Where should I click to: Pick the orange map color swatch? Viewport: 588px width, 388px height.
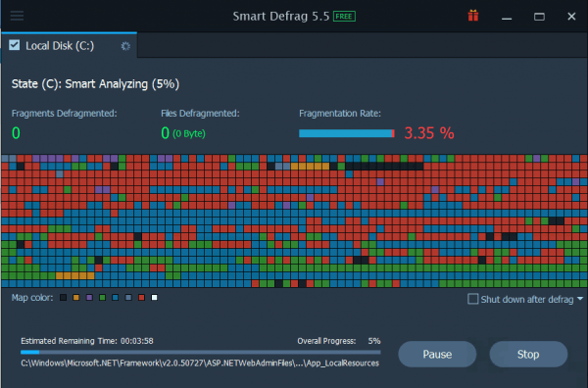coord(76,297)
